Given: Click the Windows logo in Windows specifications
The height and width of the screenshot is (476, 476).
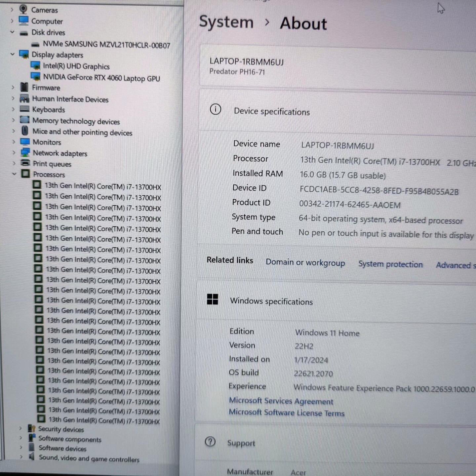Looking at the screenshot, I should [213, 299].
